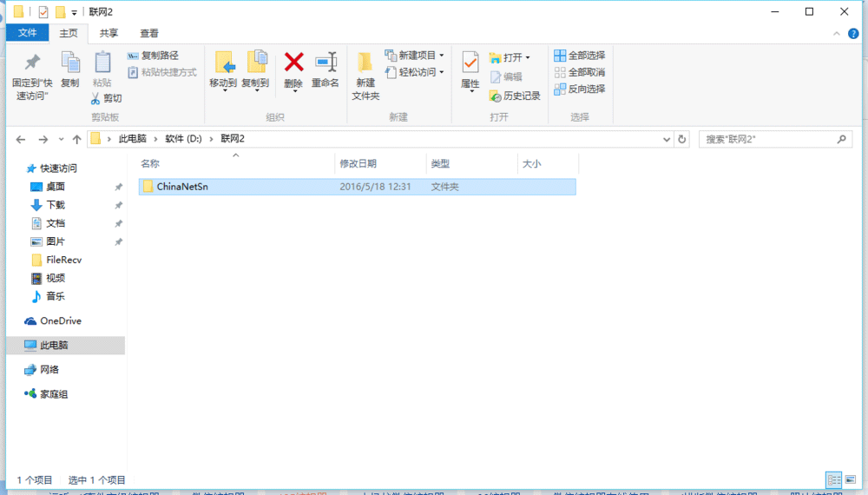Screen dimensions: 868x495
Task: Switch to the 查看 view tab
Action: point(149,33)
